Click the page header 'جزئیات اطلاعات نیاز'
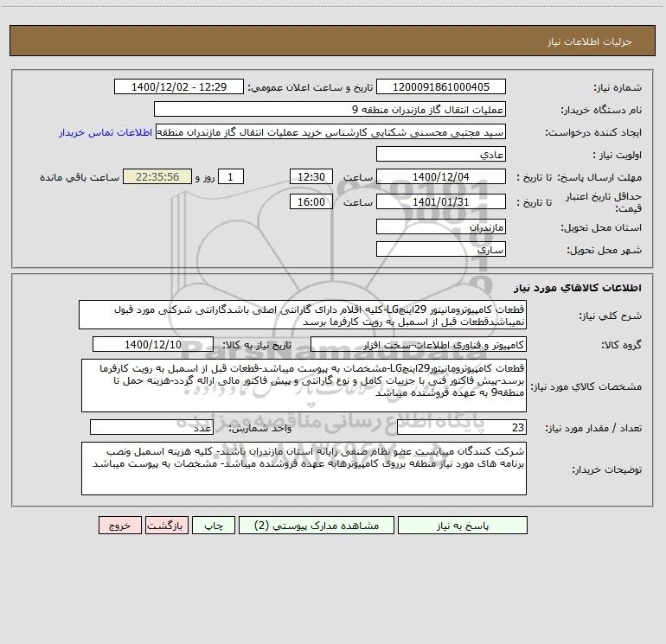This screenshot has width=666, height=644. pos(590,41)
